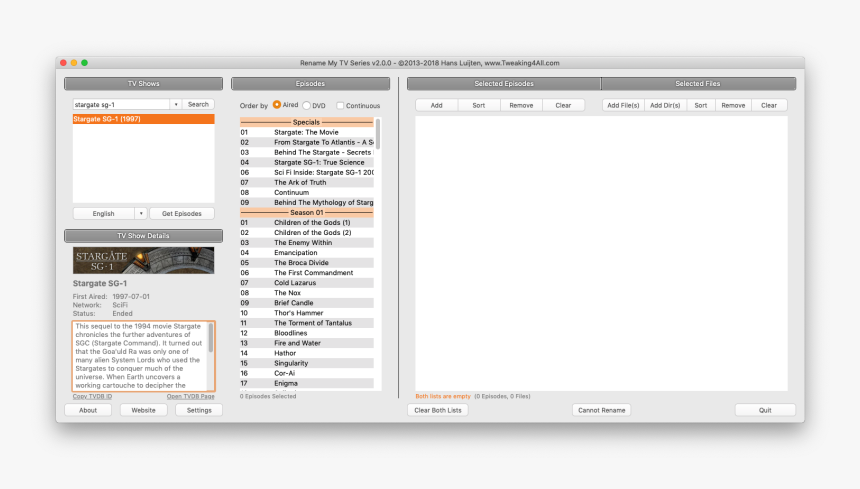
Task: Click the Selected Episodes header
Action: (504, 83)
